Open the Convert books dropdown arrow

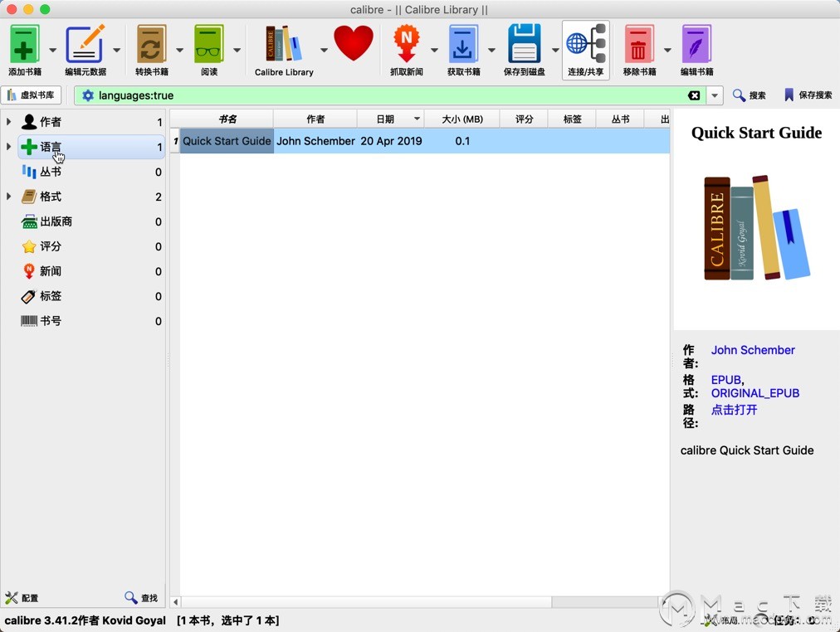tap(179, 51)
